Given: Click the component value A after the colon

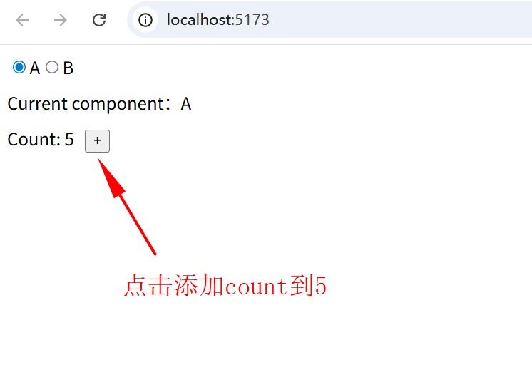Looking at the screenshot, I should [x=186, y=104].
